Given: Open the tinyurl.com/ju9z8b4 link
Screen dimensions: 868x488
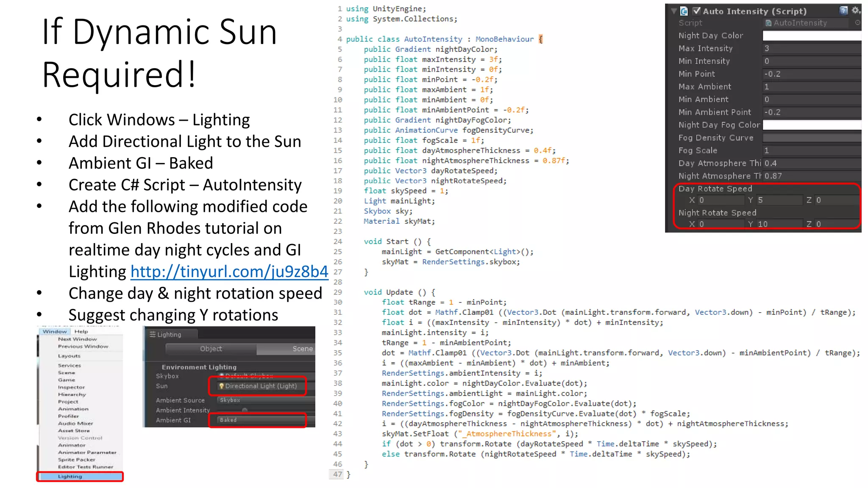Looking at the screenshot, I should 229,272.
